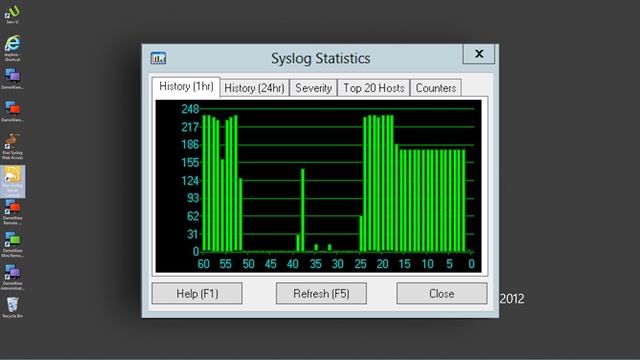640x360 pixels.
Task: Select the Kiwi Syslog Web Access shortcut
Action: (x=12, y=146)
